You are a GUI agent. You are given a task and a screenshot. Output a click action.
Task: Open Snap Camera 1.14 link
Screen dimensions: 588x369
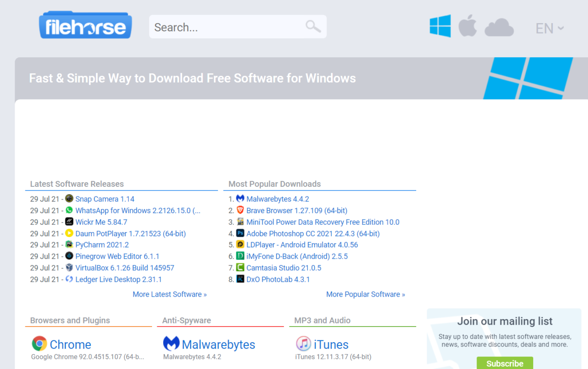(x=105, y=199)
